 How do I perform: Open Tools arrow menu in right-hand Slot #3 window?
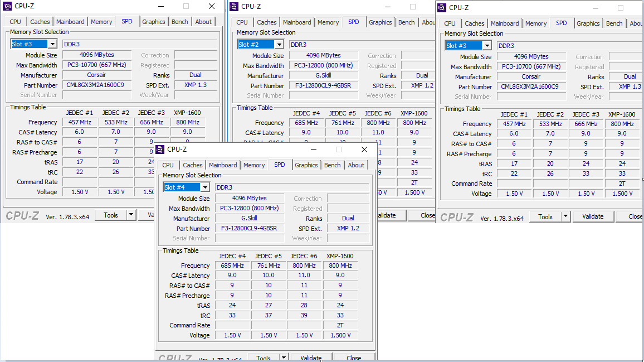pos(565,216)
